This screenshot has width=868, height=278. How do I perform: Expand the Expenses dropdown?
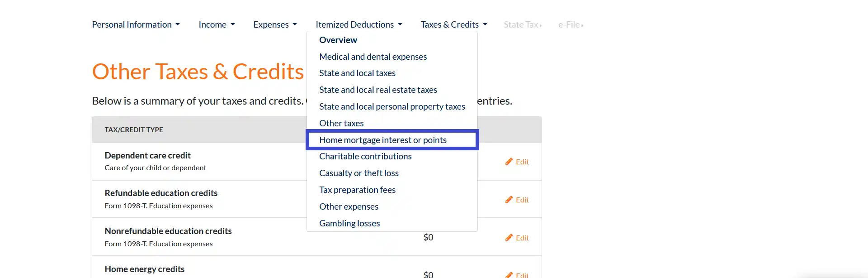(x=275, y=24)
